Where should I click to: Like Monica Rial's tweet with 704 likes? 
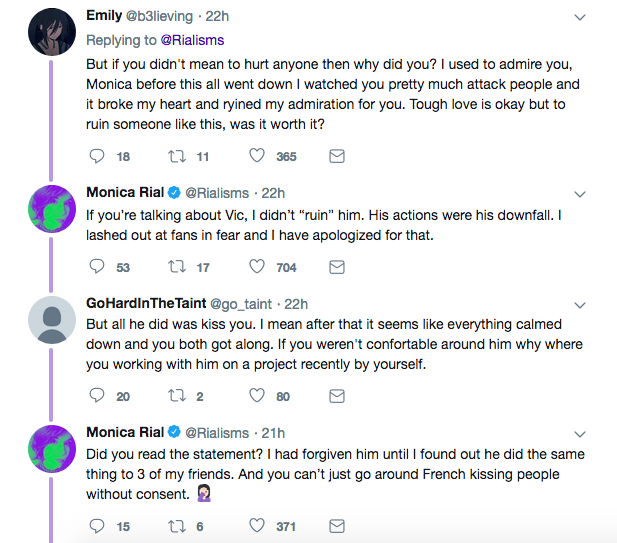[257, 266]
